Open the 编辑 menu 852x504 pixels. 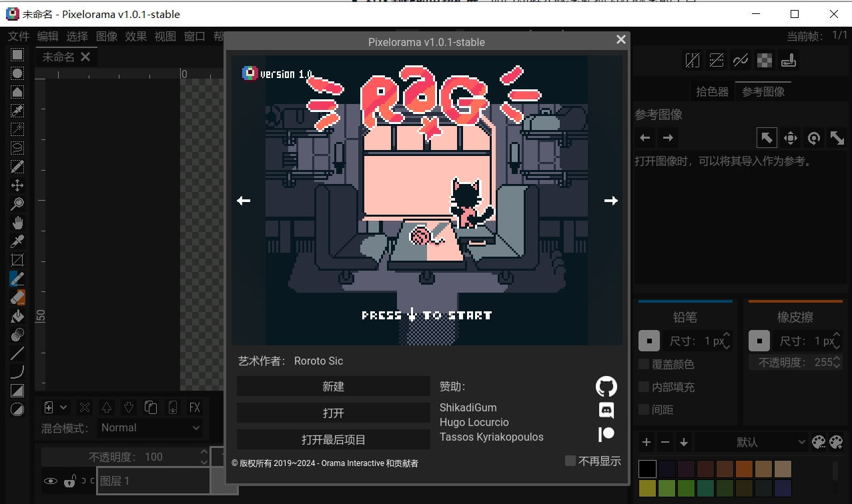[48, 36]
